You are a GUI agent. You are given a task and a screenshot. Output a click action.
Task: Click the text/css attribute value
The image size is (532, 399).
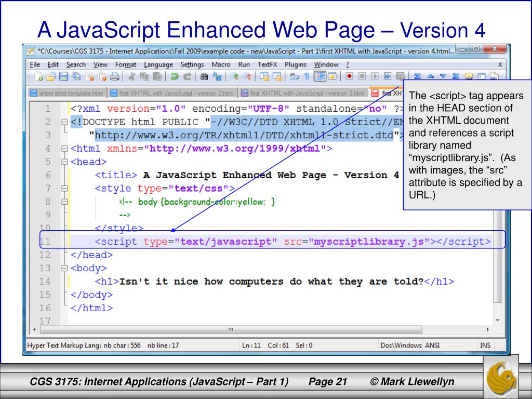(198, 188)
